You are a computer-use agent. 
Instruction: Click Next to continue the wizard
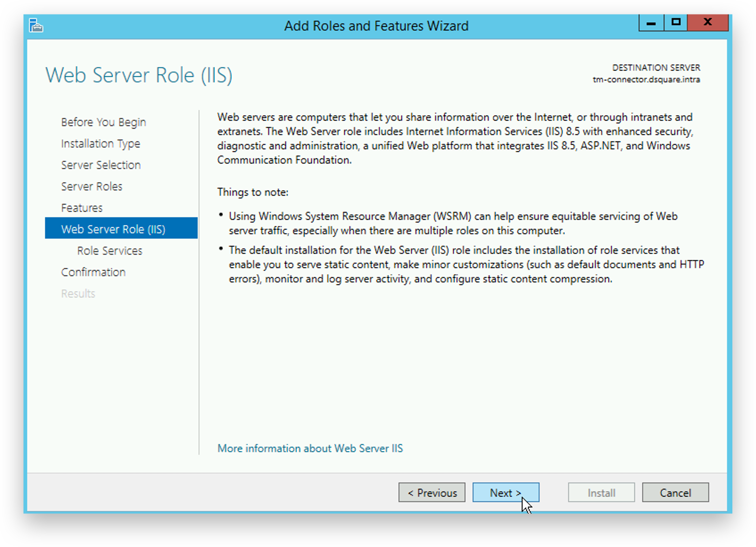(505, 492)
